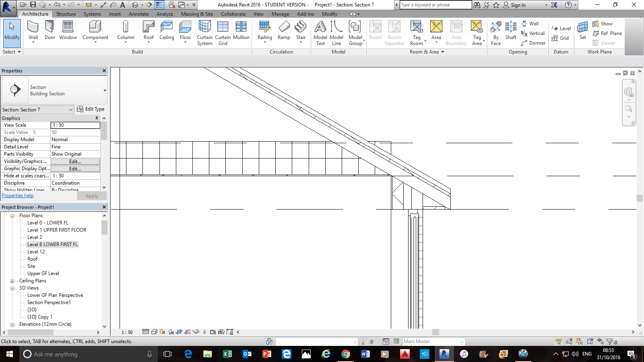Choose the Floor tool

point(185,31)
